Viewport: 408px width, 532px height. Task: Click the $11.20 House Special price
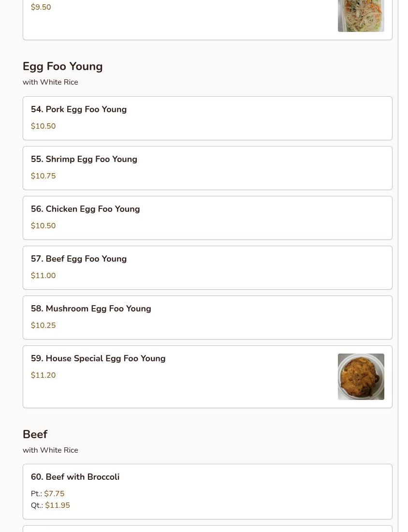click(44, 375)
